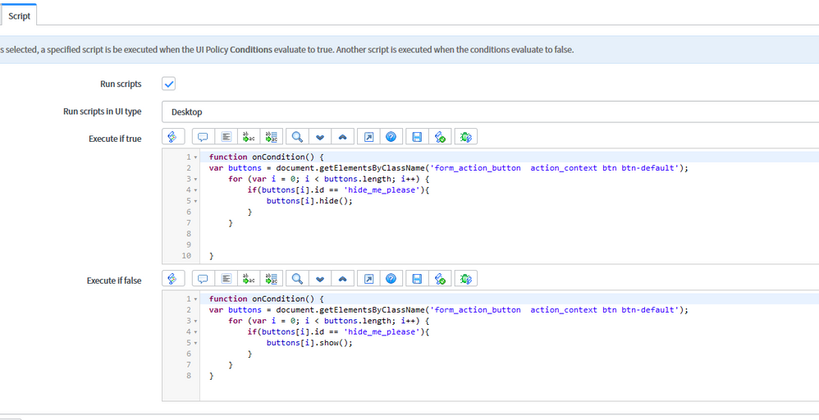Click the buttons[i].show(); code line
Image resolution: width=819 pixels, height=420 pixels.
(x=309, y=343)
